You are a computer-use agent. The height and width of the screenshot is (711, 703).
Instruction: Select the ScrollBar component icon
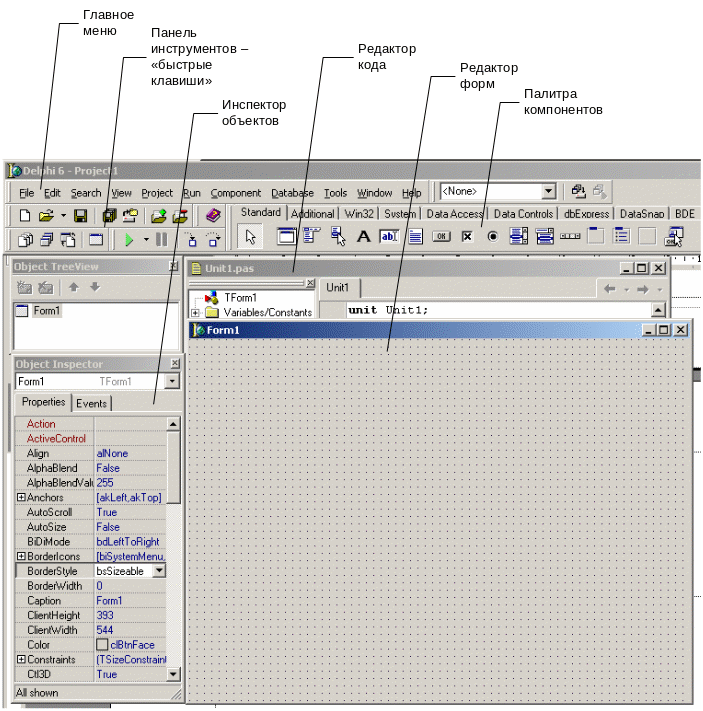pos(570,236)
